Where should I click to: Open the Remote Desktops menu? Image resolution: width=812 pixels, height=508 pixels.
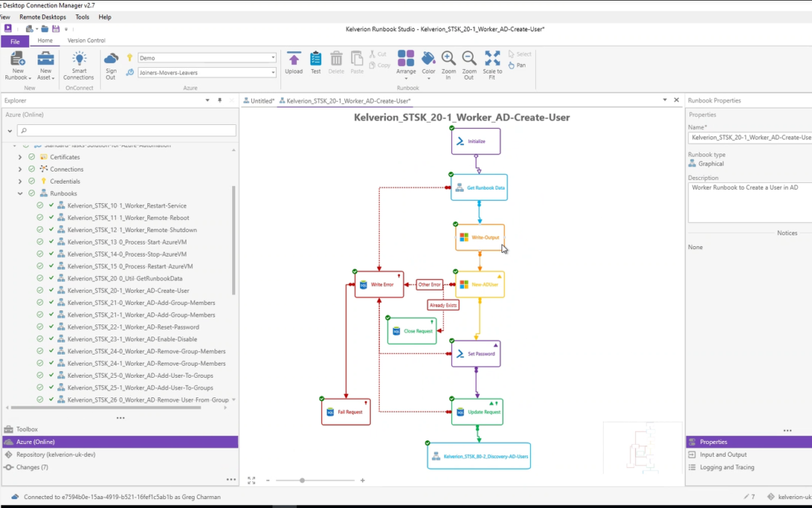click(42, 17)
